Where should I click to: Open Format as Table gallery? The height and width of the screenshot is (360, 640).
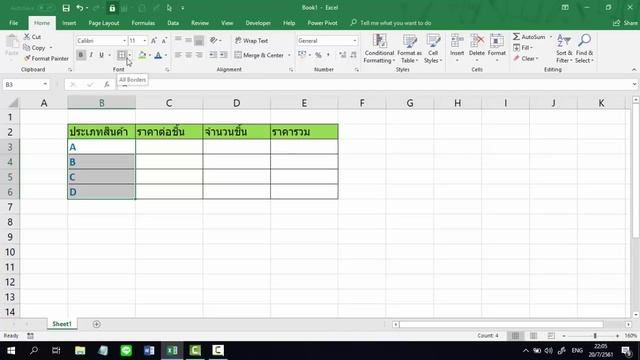(x=409, y=49)
